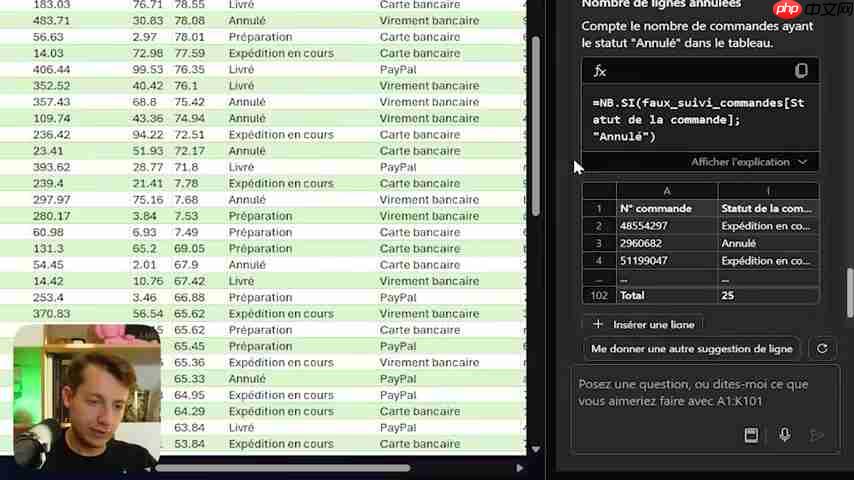Click cell with value 63.84
Viewport: 854px width, 480px height.
[190, 428]
